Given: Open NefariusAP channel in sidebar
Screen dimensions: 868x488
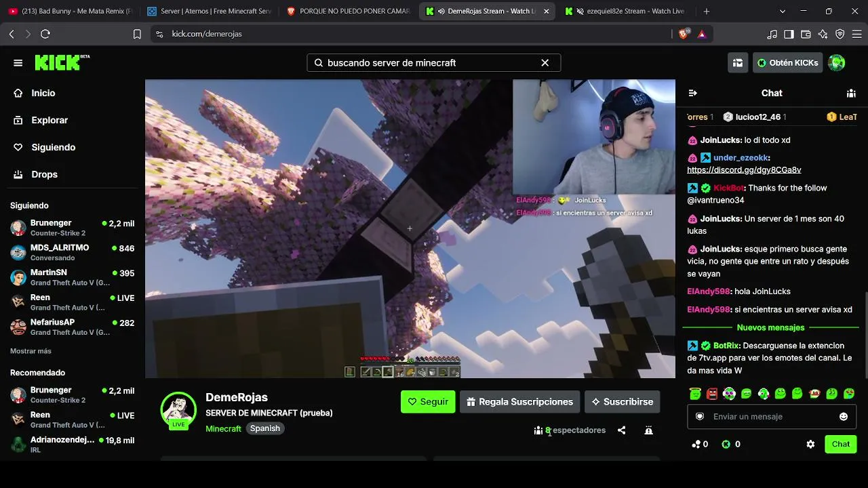Looking at the screenshot, I should click(x=72, y=327).
